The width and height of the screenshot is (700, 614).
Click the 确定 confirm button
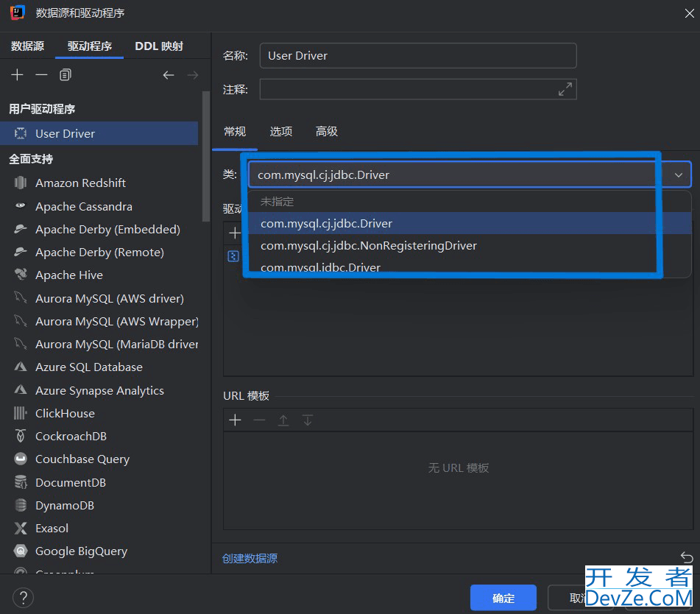point(503,598)
